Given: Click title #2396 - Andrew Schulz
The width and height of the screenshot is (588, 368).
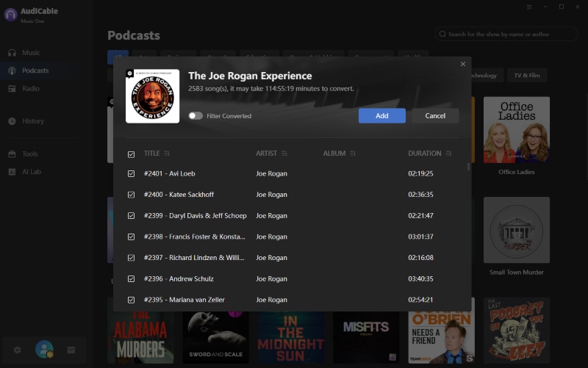Looking at the screenshot, I should tap(179, 278).
